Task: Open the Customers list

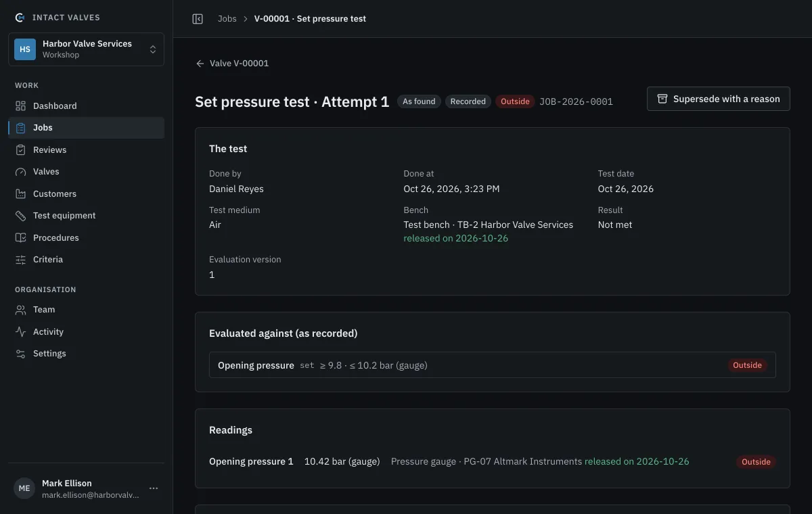Action: click(x=86, y=193)
